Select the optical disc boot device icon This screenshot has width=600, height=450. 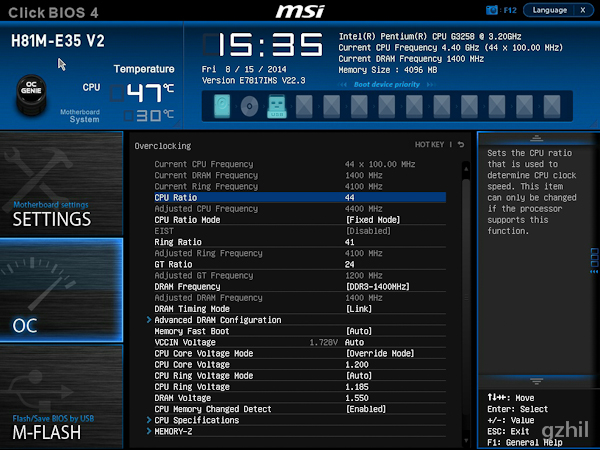coord(249,106)
